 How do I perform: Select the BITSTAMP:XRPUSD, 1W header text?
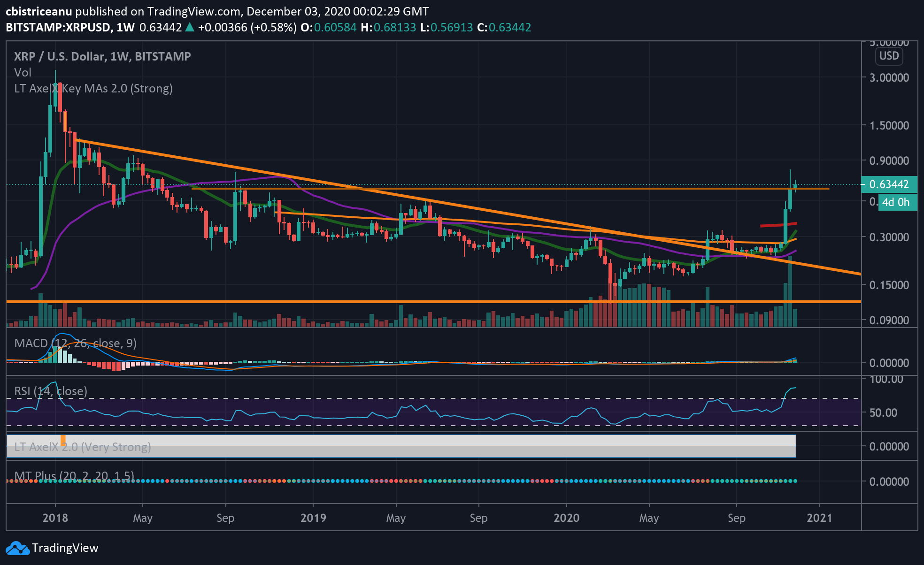click(x=70, y=27)
